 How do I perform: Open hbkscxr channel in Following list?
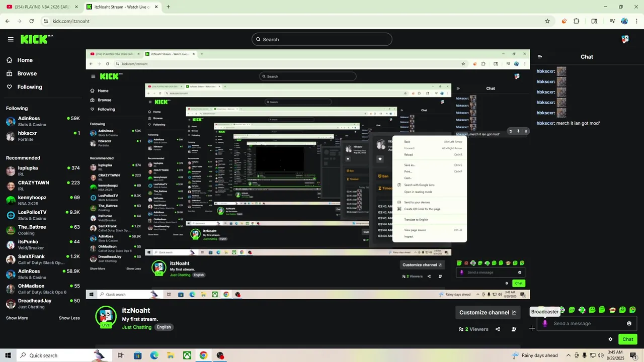point(43,136)
